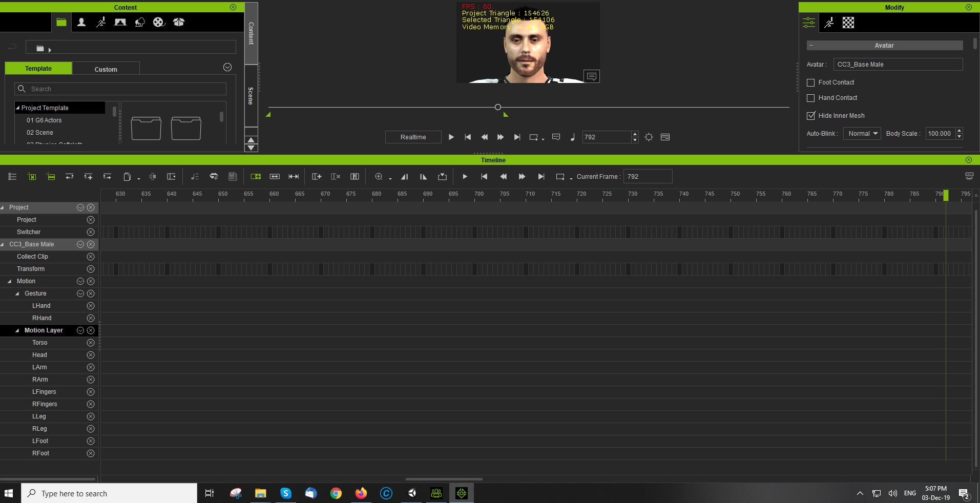Open the content panel round chevron menu
This screenshot has width=980, height=503.
coord(227,67)
